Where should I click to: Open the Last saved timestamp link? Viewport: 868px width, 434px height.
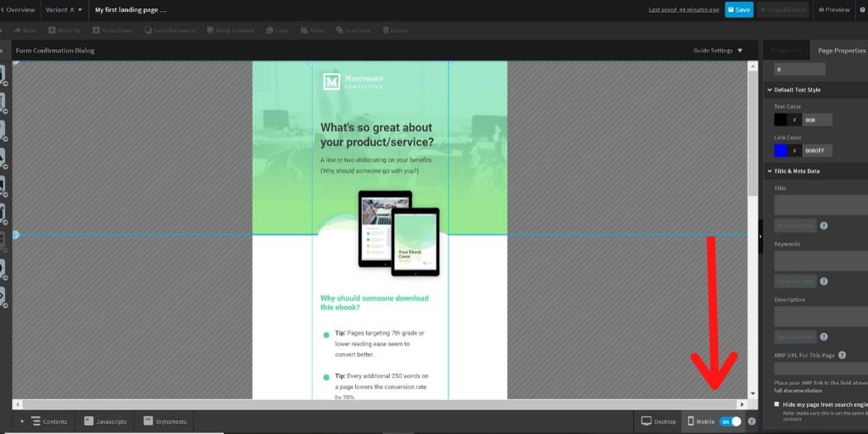click(684, 10)
